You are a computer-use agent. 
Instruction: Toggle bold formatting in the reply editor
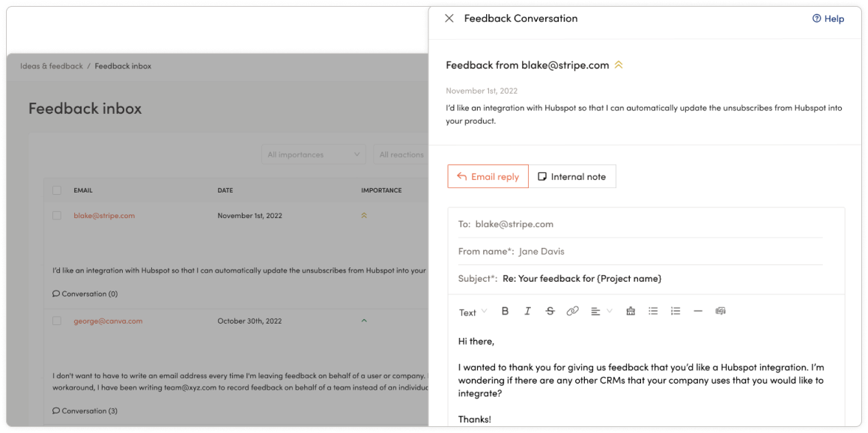pos(505,312)
